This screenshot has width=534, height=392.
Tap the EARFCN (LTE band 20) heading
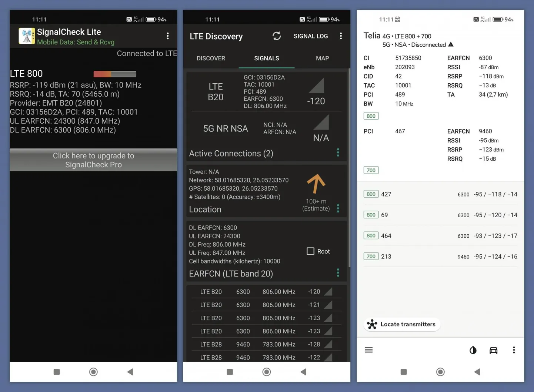click(x=231, y=274)
